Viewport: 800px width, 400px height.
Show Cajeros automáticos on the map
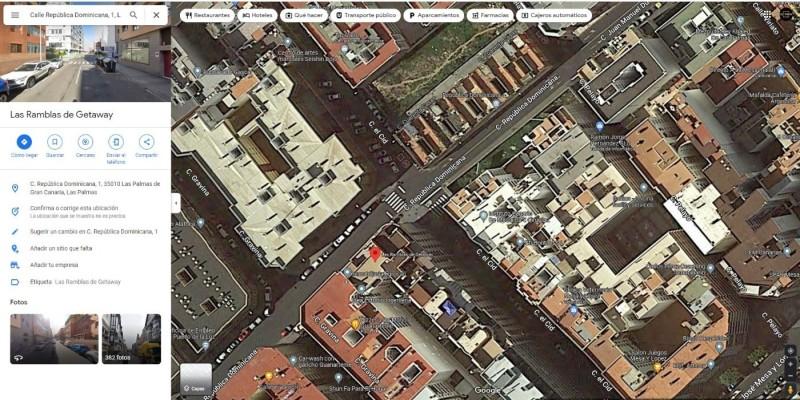[x=554, y=15]
